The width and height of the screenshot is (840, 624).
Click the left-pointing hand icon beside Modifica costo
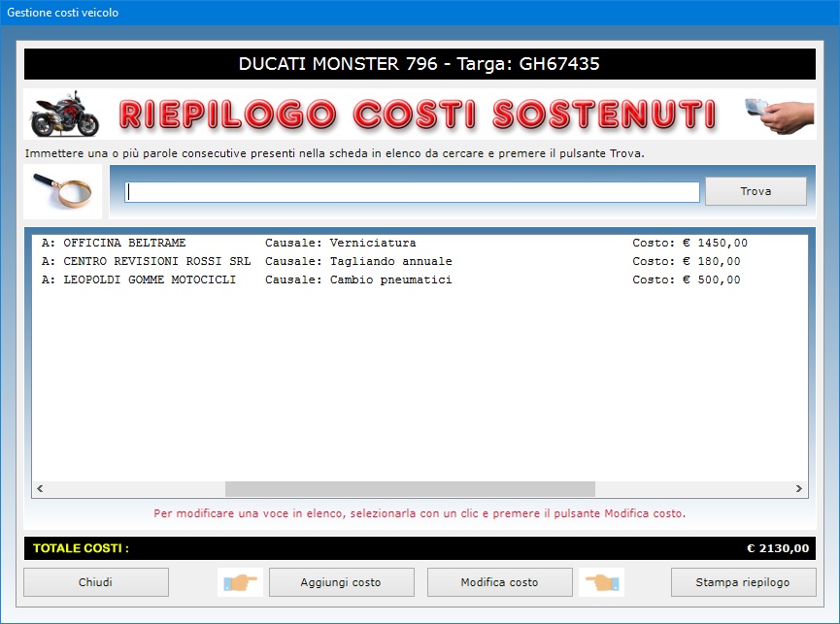(602, 581)
